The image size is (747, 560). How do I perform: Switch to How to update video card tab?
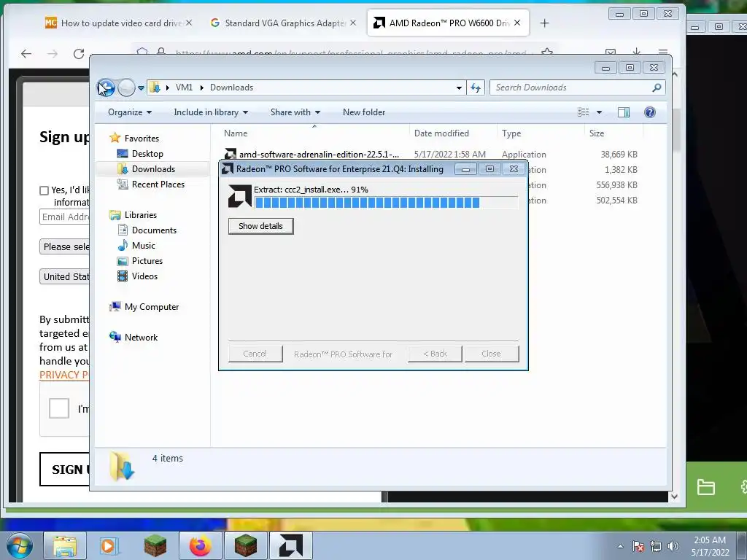pos(118,23)
